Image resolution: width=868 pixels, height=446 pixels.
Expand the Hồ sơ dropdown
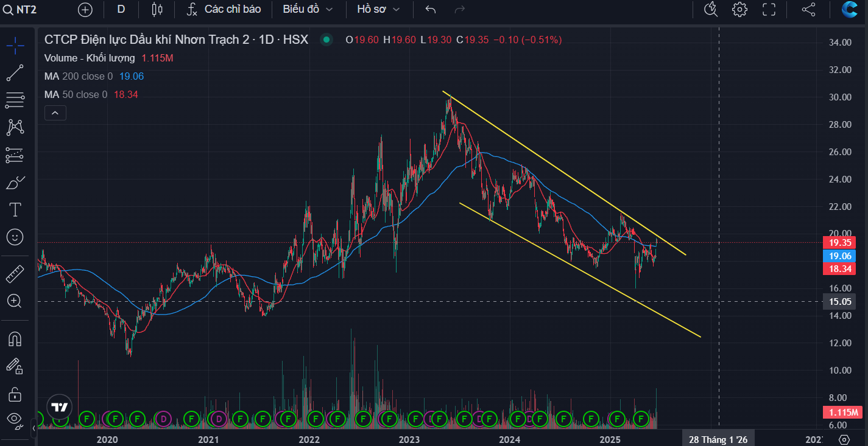(378, 9)
